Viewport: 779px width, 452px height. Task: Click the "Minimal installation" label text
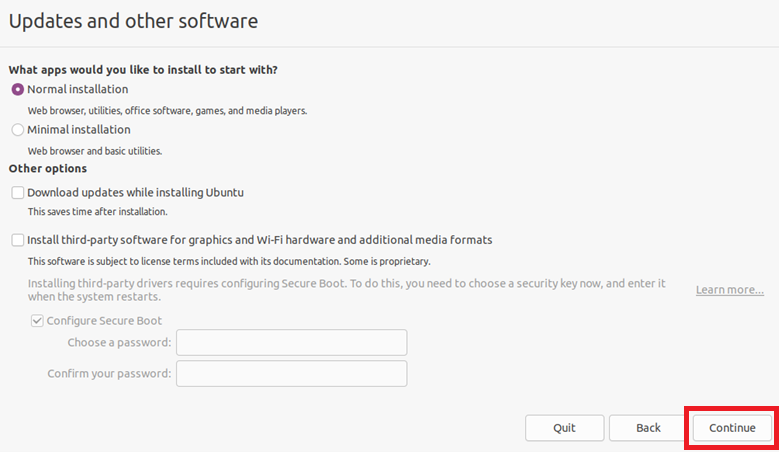point(78,129)
